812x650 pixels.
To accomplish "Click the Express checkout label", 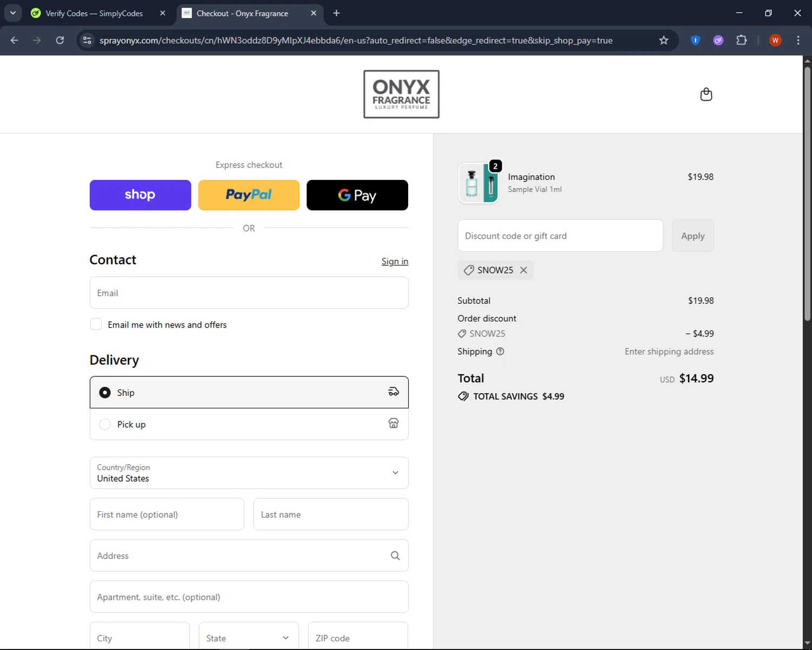I will [249, 165].
